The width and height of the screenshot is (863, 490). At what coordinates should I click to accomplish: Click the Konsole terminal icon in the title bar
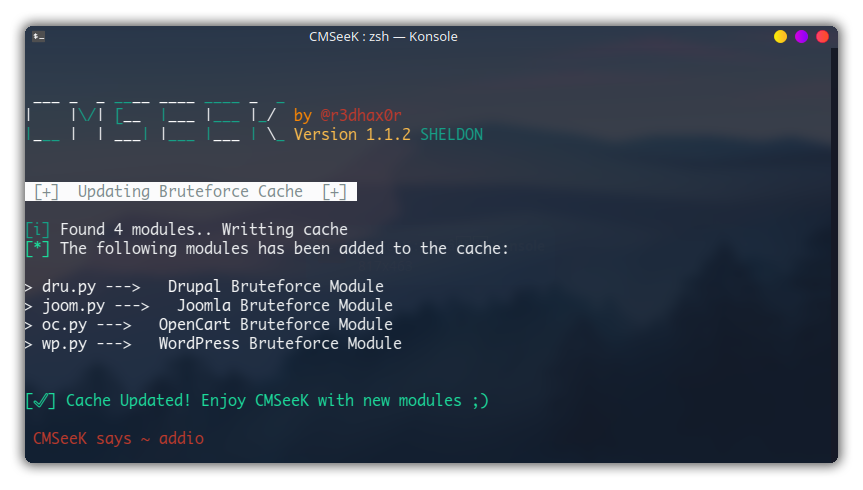coord(39,36)
